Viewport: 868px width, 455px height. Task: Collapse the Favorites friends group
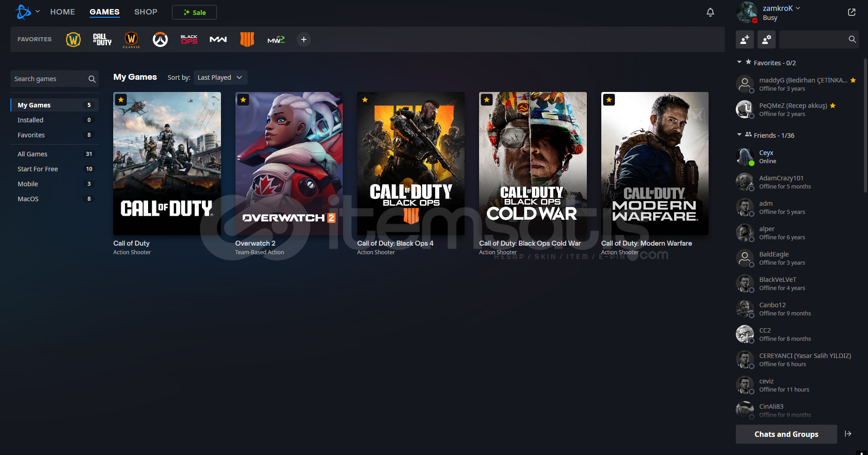pos(739,62)
